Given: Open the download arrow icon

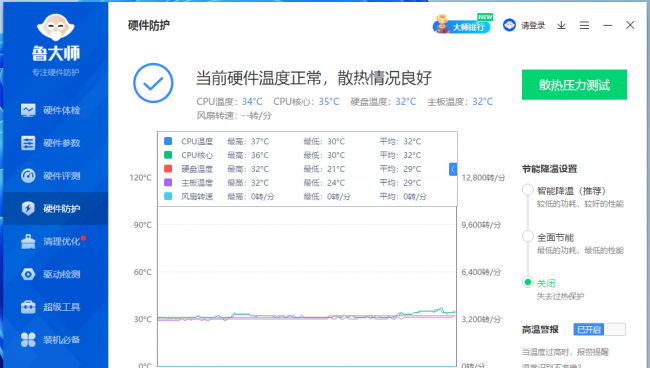Looking at the screenshot, I should pos(561,26).
